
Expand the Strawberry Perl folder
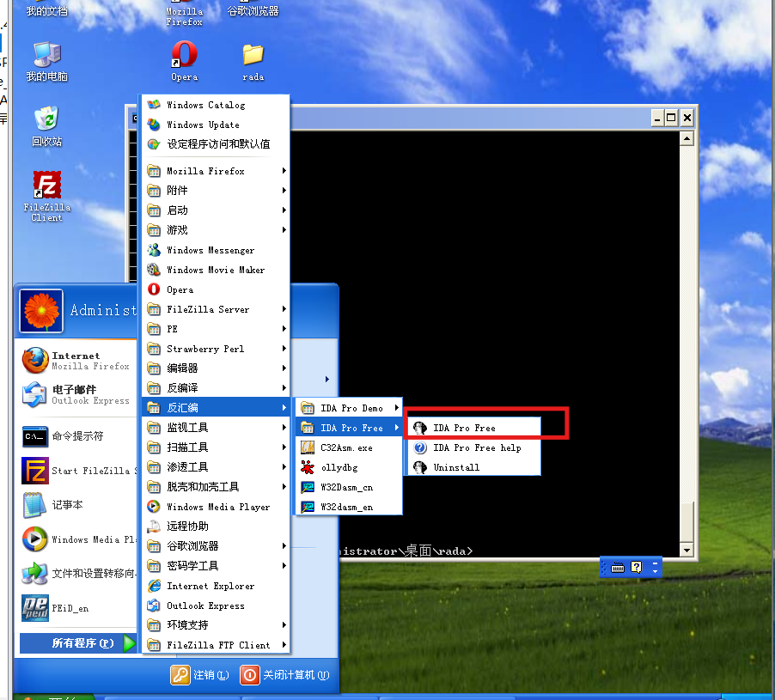point(216,349)
